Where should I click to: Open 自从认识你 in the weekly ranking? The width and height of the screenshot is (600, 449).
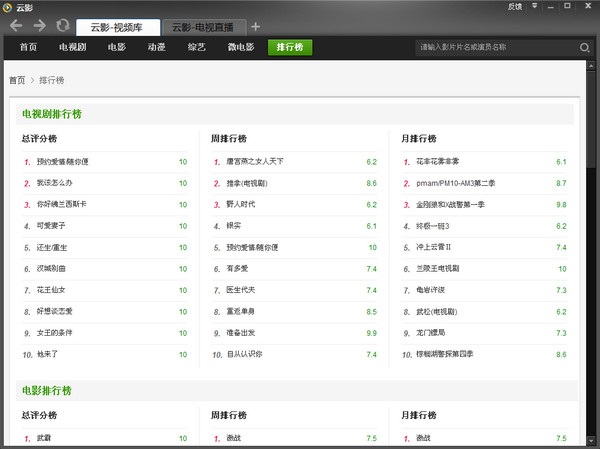244,354
